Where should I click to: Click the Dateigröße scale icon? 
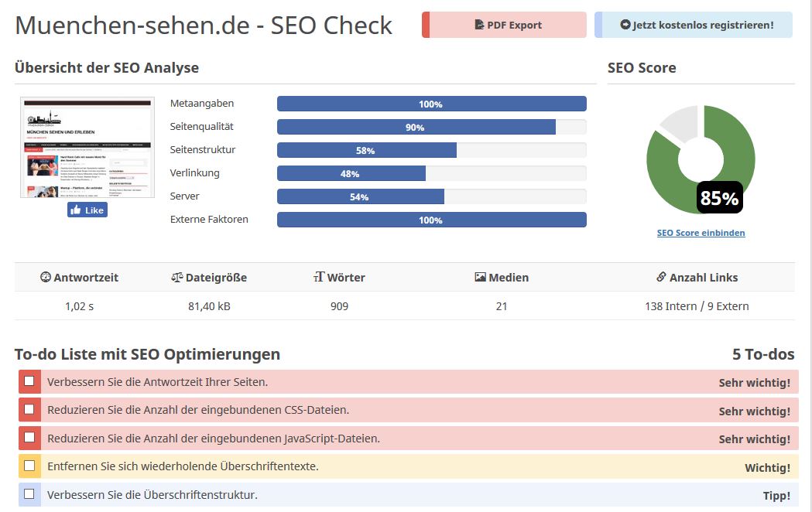tap(177, 277)
